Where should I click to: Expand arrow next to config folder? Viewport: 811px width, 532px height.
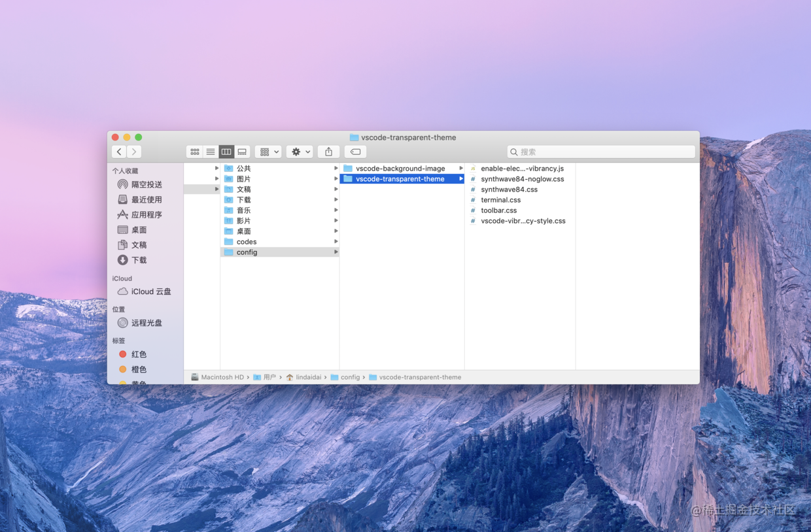(336, 252)
